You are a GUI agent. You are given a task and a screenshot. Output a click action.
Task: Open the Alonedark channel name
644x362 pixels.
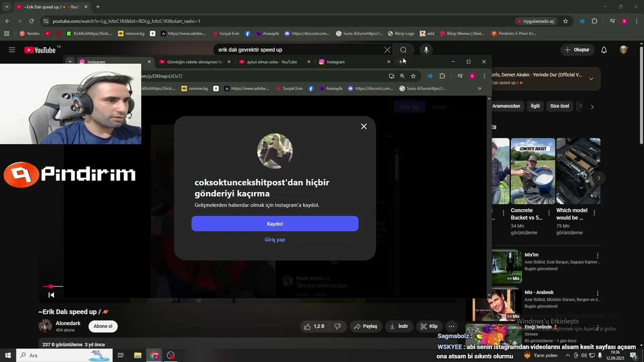(68, 323)
